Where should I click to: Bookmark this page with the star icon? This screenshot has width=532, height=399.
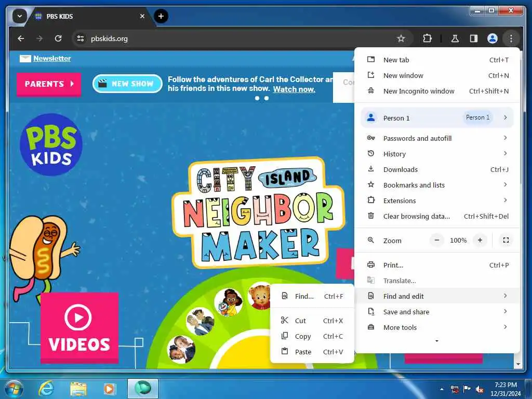pos(401,38)
